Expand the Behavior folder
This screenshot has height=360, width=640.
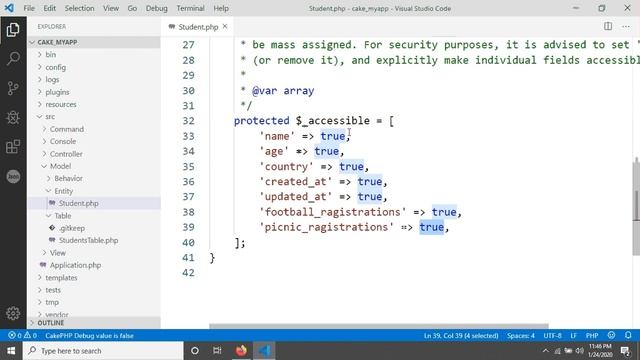click(x=94, y=178)
